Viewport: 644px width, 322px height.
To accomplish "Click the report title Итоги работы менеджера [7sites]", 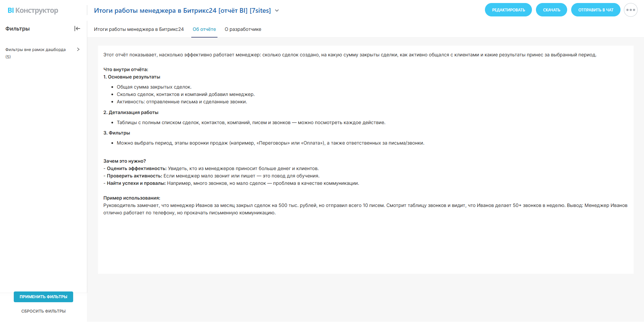I will click(x=182, y=11).
